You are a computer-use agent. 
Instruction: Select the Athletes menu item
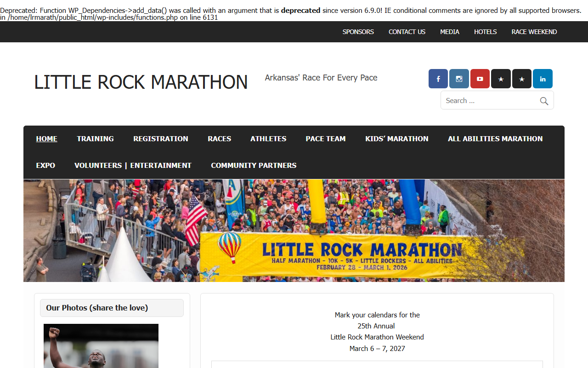[268, 138]
